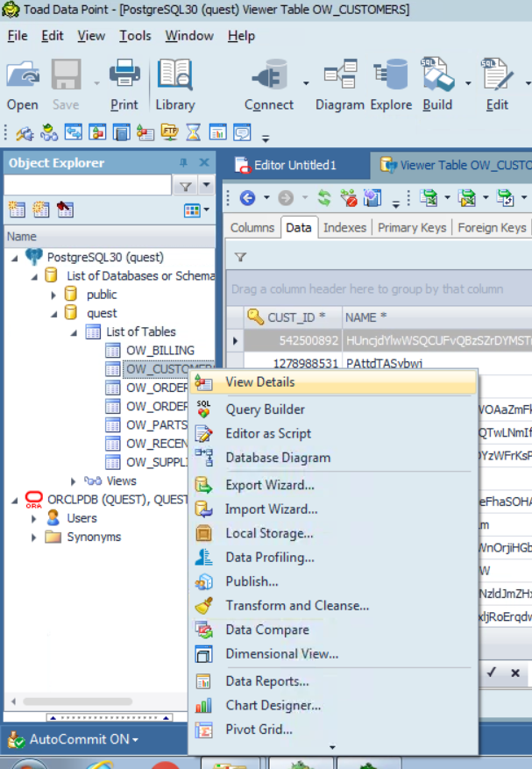
Task: Click the checkmark commit icon in the grid
Action: click(492, 673)
